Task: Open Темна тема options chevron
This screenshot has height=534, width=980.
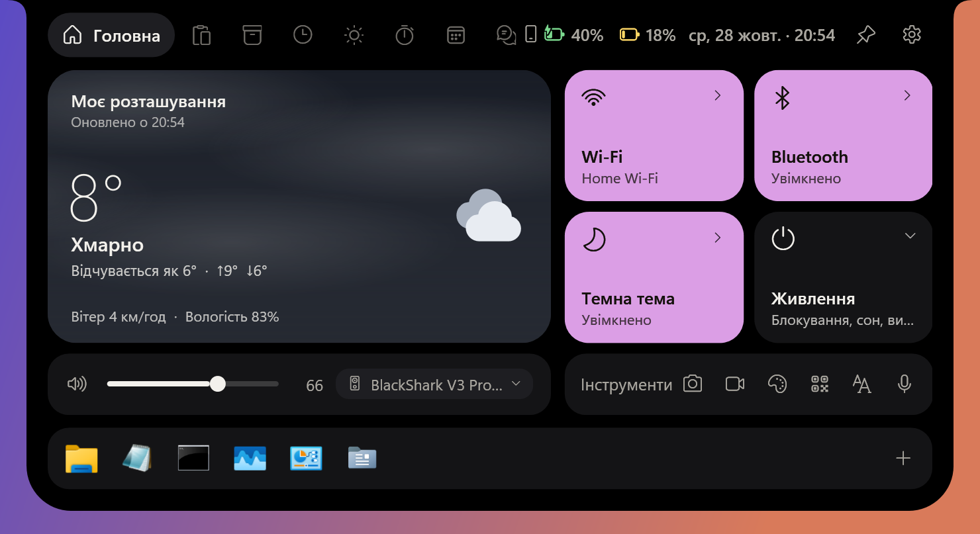Action: pos(717,238)
